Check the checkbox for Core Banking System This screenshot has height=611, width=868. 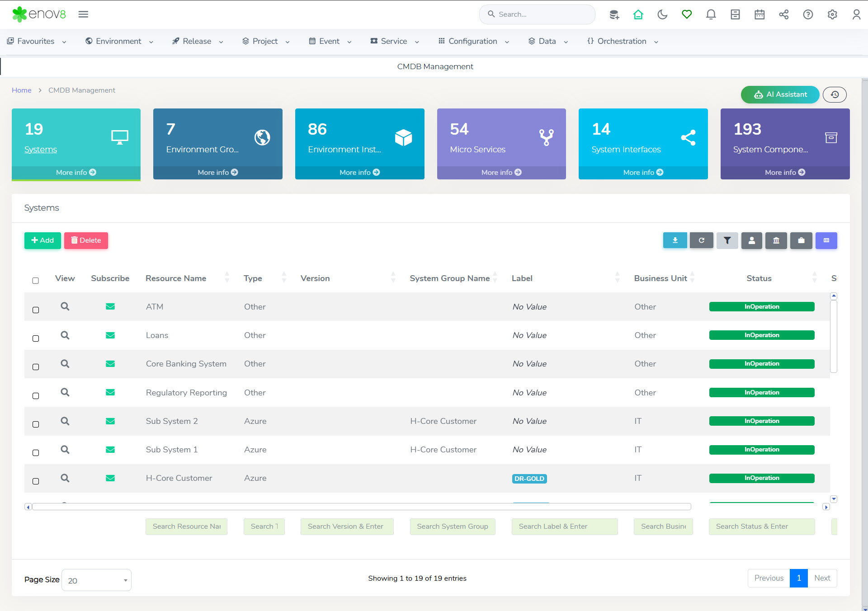(x=36, y=367)
